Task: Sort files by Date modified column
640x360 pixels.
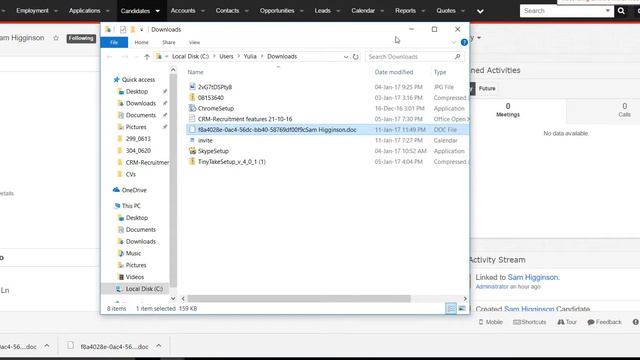Action: click(x=393, y=72)
